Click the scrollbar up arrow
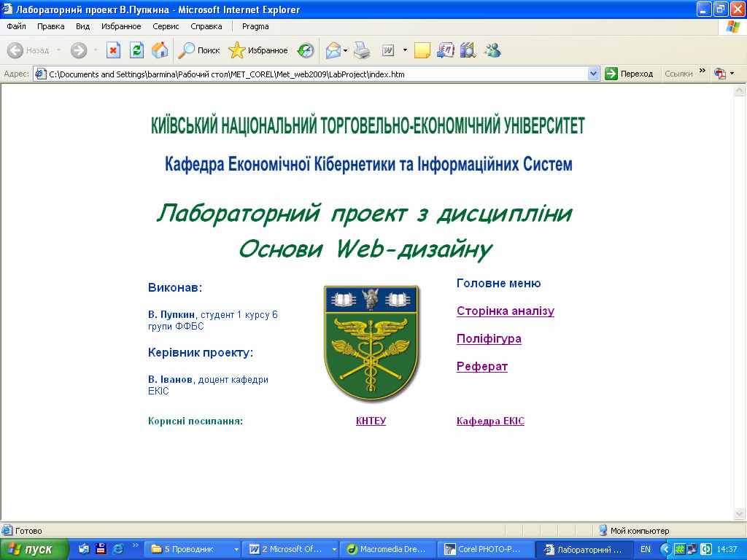The image size is (747, 560). tap(740, 90)
